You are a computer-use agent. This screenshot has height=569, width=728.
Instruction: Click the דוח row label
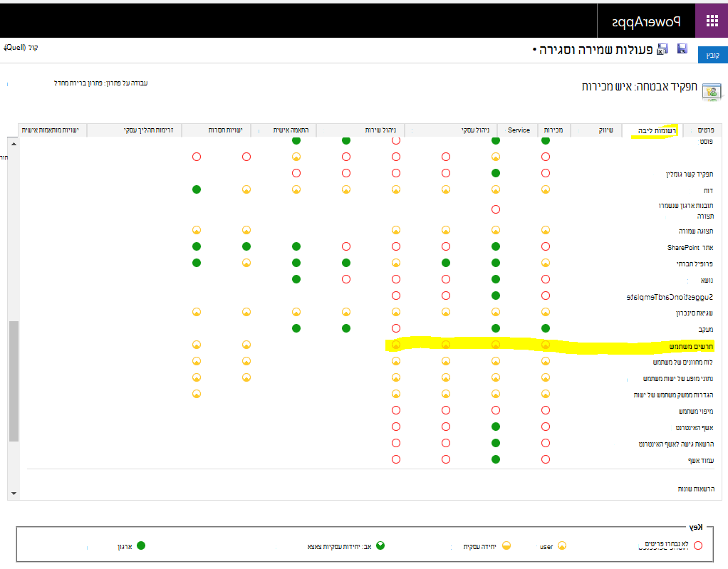tap(708, 190)
